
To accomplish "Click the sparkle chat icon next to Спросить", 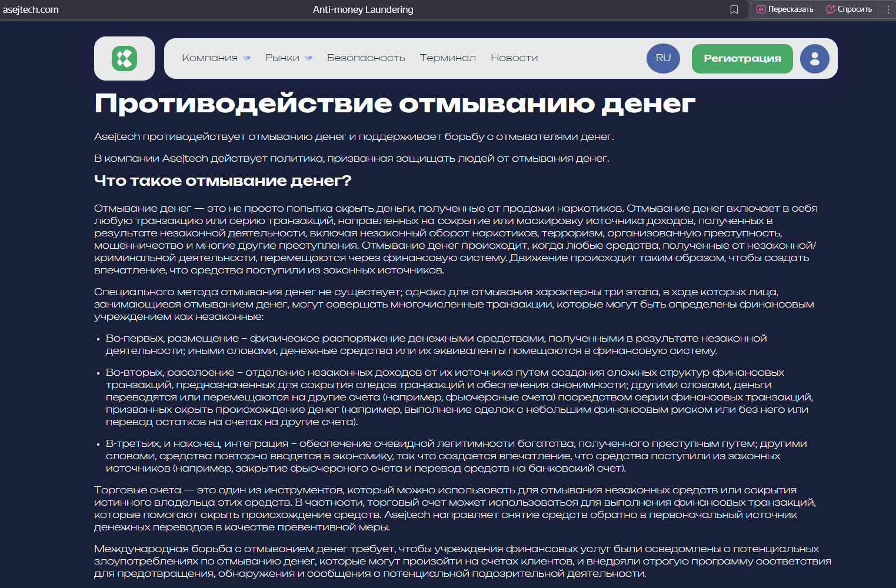I will (x=831, y=9).
